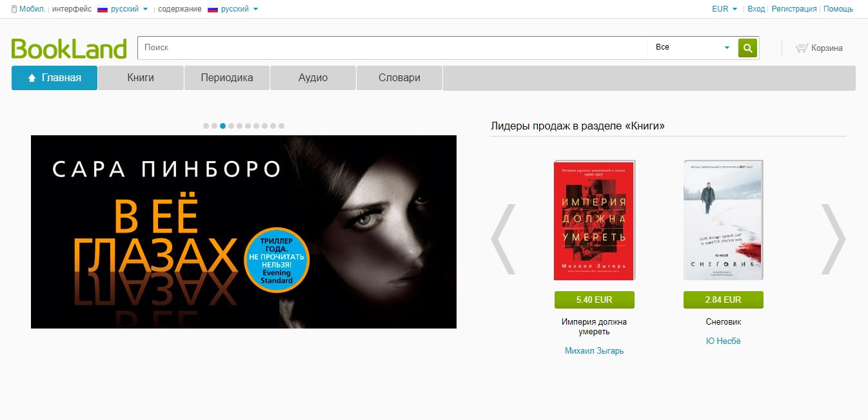Open the content language dropdown
This screenshot has height=420, width=868.
pos(234,9)
